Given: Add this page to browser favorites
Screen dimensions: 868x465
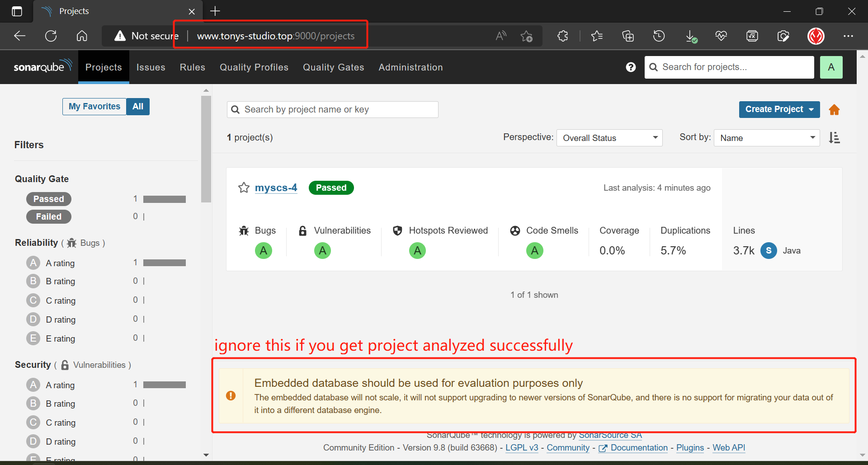Looking at the screenshot, I should [527, 36].
